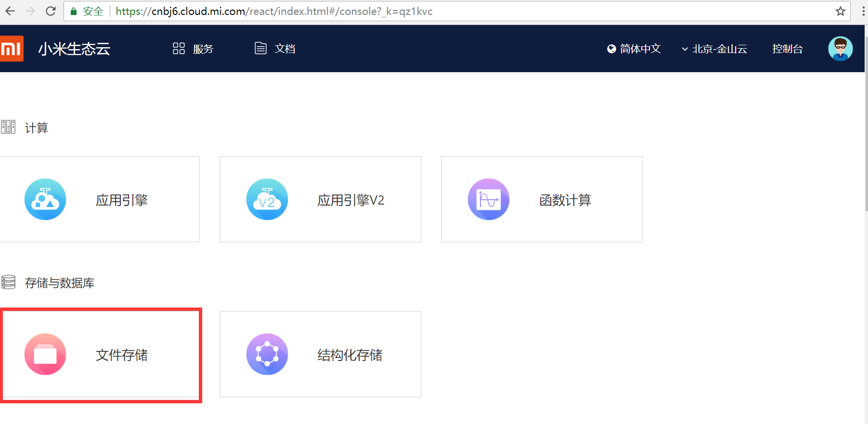Go back in browser history
This screenshot has height=424, width=868.
(10, 11)
